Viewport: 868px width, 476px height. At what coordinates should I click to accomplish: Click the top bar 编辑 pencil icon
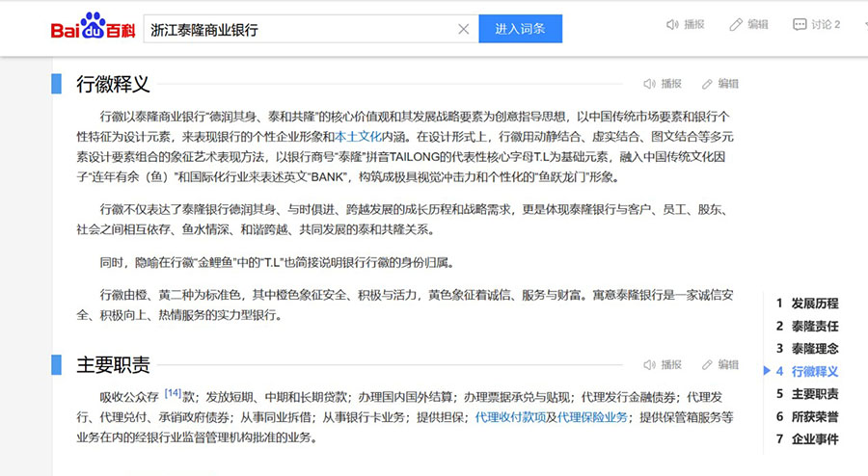737,24
